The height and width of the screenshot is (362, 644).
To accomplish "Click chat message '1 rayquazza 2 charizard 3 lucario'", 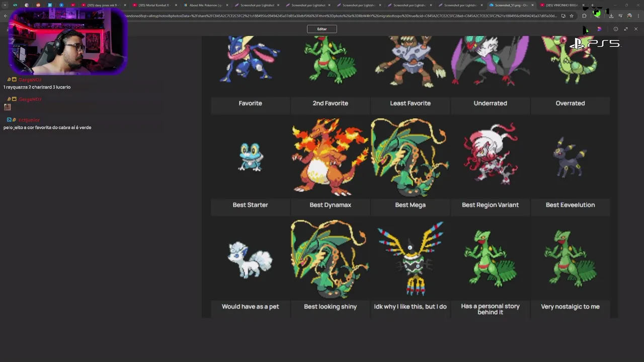I will (x=37, y=87).
